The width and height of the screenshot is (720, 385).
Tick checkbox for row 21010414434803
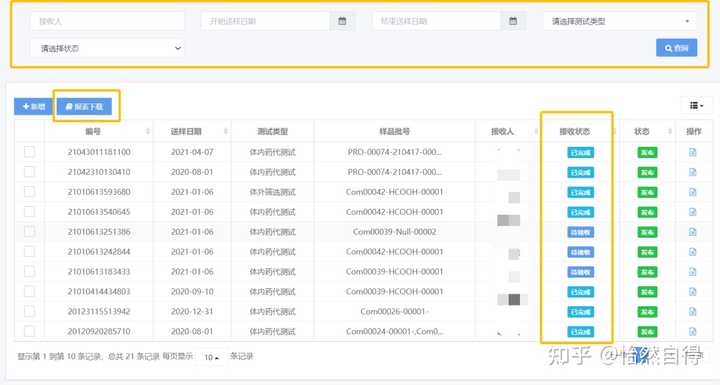[x=29, y=291]
